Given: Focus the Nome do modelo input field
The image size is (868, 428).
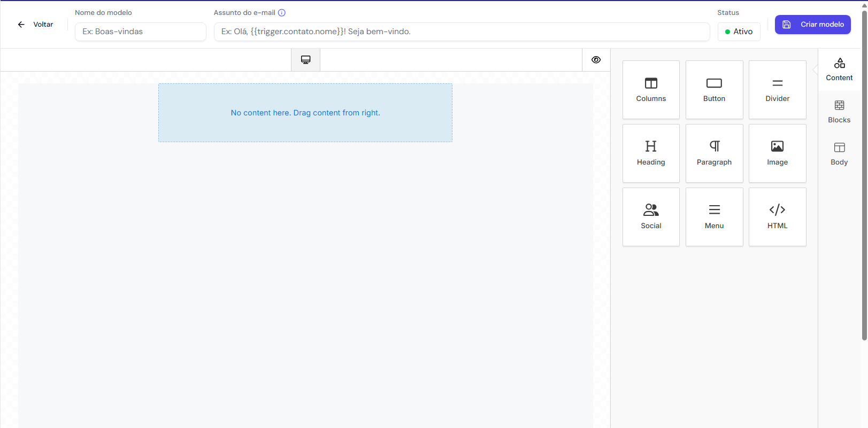Looking at the screenshot, I should pyautogui.click(x=140, y=32).
